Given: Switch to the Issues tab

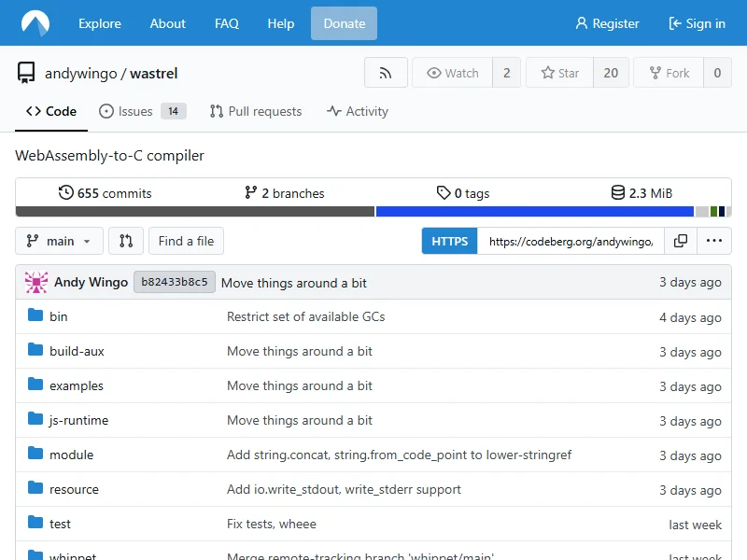Looking at the screenshot, I should pos(135,111).
